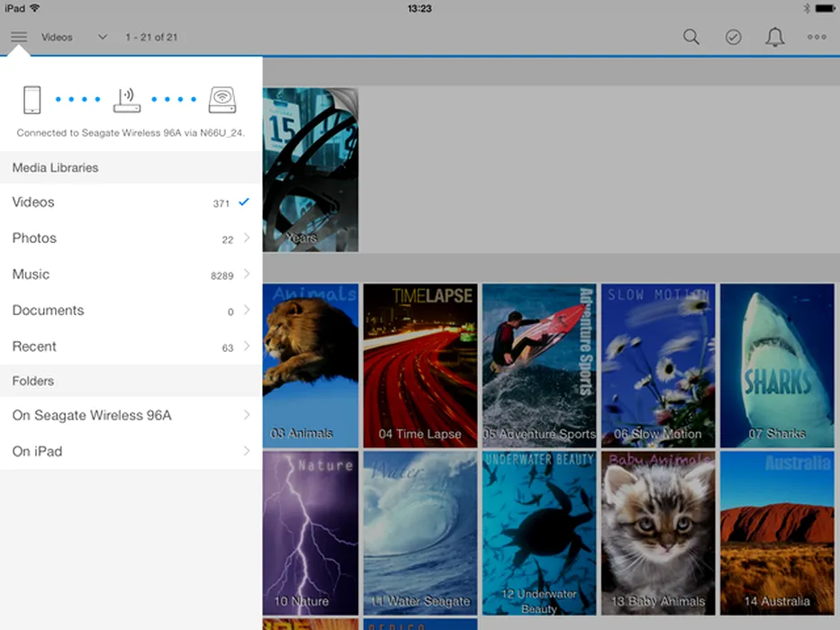Select the checked Videos library
Image resolution: width=840 pixels, height=630 pixels.
[131, 202]
